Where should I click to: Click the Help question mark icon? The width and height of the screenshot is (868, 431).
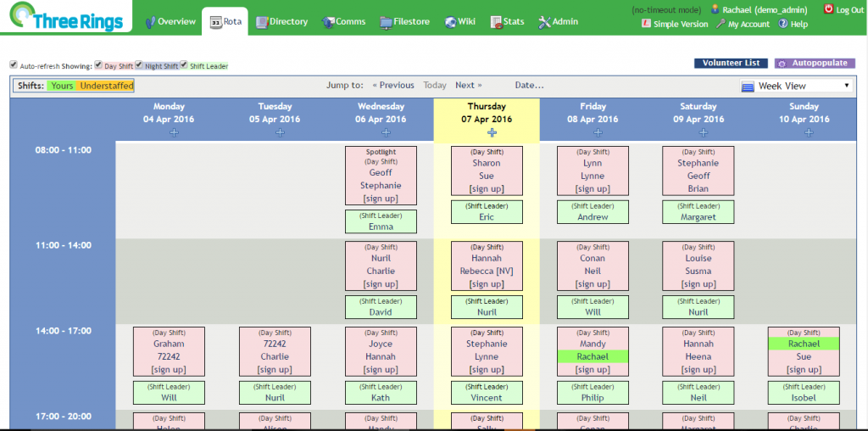(x=782, y=24)
